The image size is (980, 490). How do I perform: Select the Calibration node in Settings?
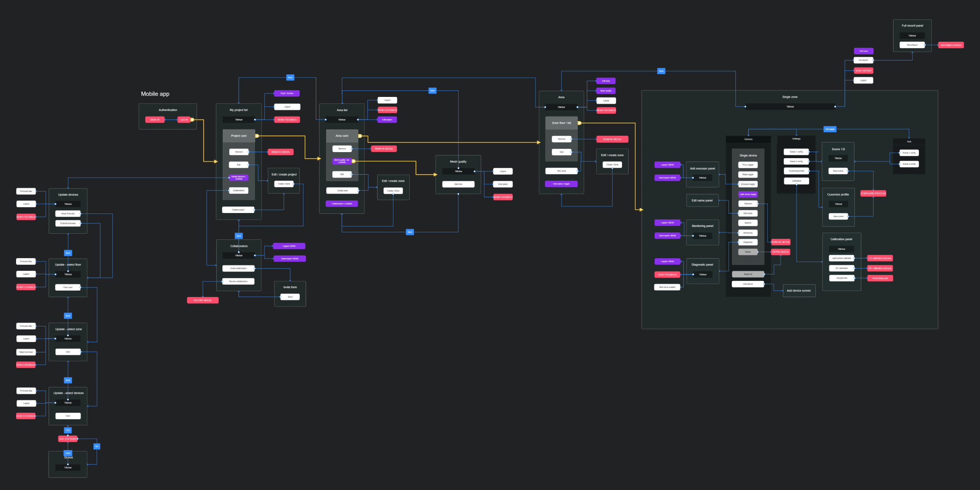pos(797,181)
